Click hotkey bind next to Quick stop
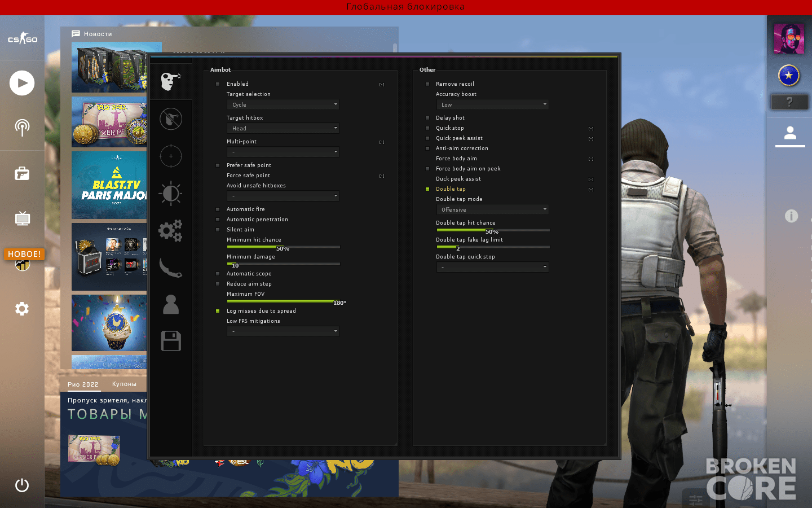Screen dimensions: 812x508 [591, 129]
